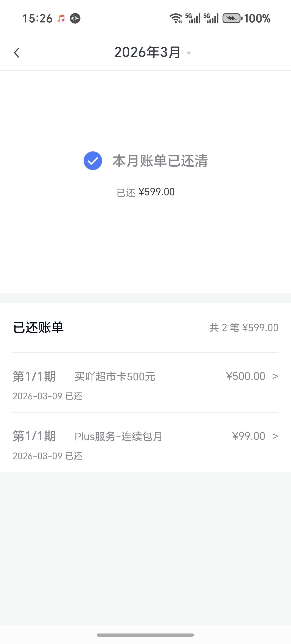
Task: Expand details via arrow next to ¥99.00
Action: pyautogui.click(x=275, y=436)
